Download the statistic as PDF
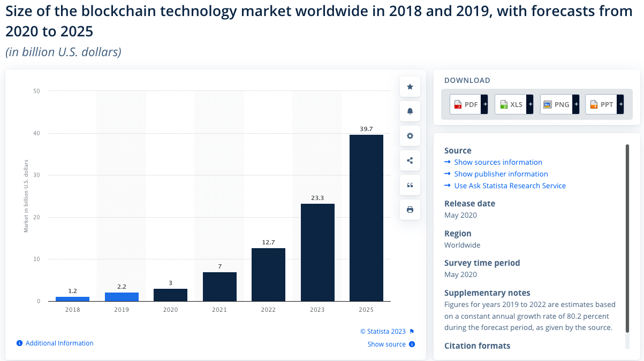This screenshot has width=644, height=361. 465,104
